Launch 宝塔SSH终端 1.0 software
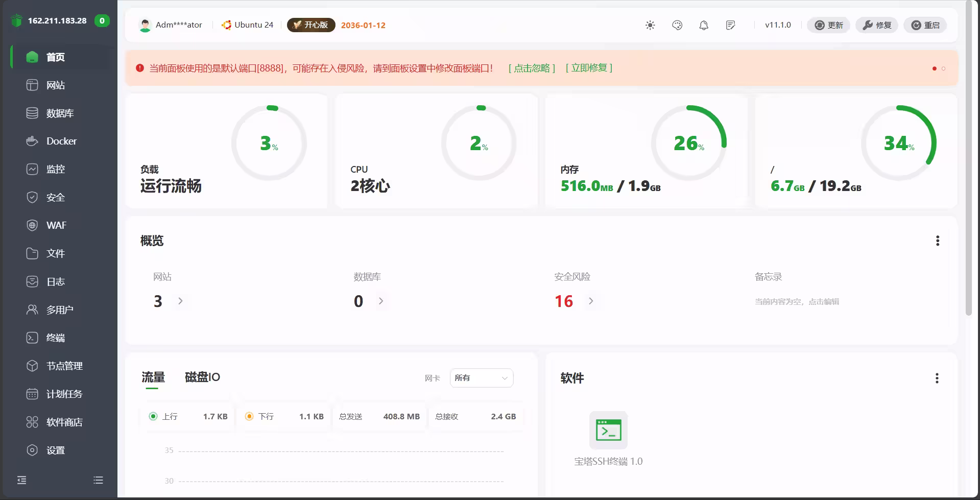 [608, 431]
